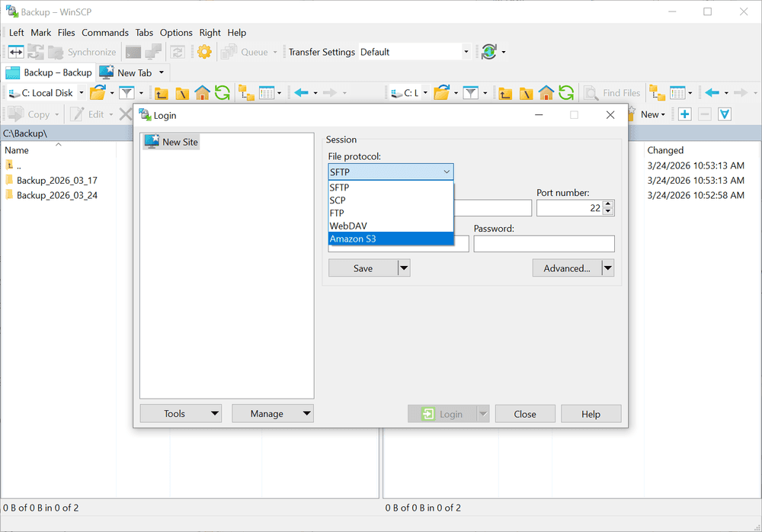Open the Tools dropdown button
The image size is (762, 532).
tap(181, 413)
